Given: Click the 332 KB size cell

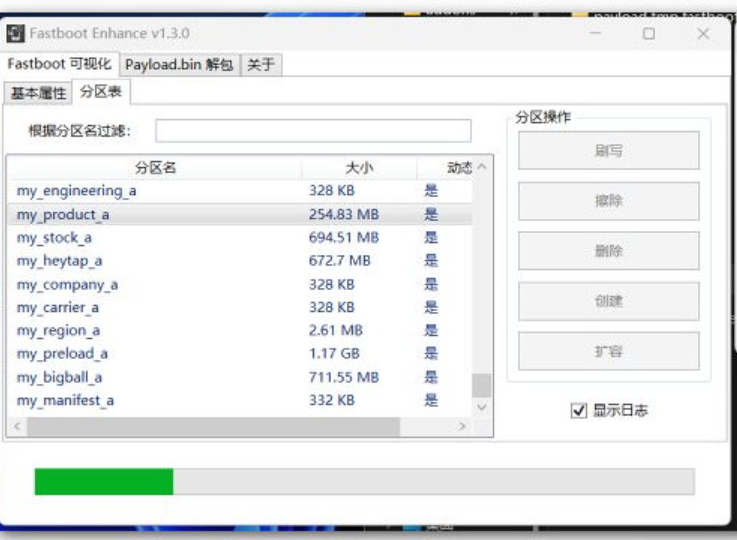Looking at the screenshot, I should (331, 400).
